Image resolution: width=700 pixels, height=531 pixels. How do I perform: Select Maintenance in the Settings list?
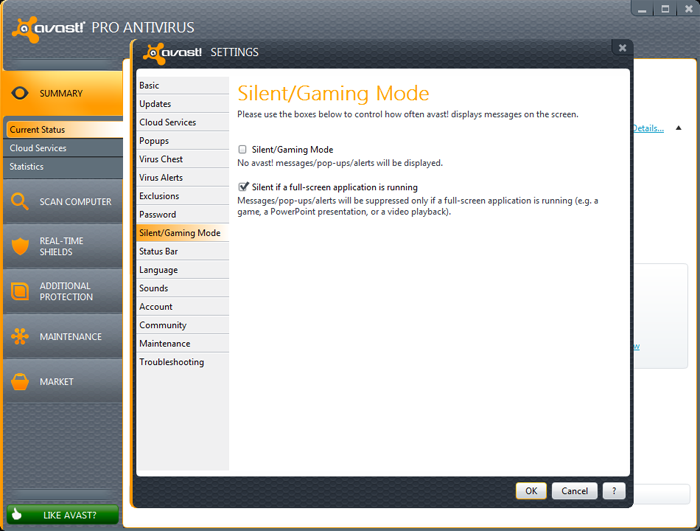(183, 343)
